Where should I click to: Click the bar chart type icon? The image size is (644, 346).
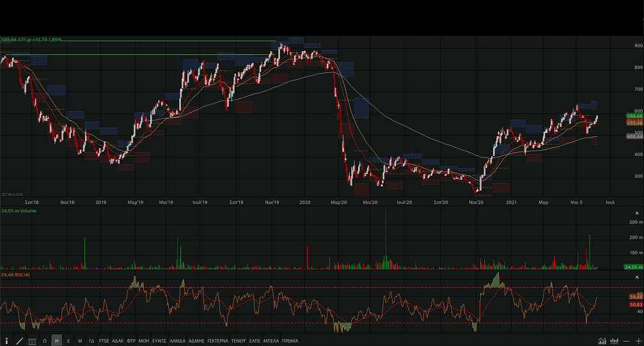[614, 340]
